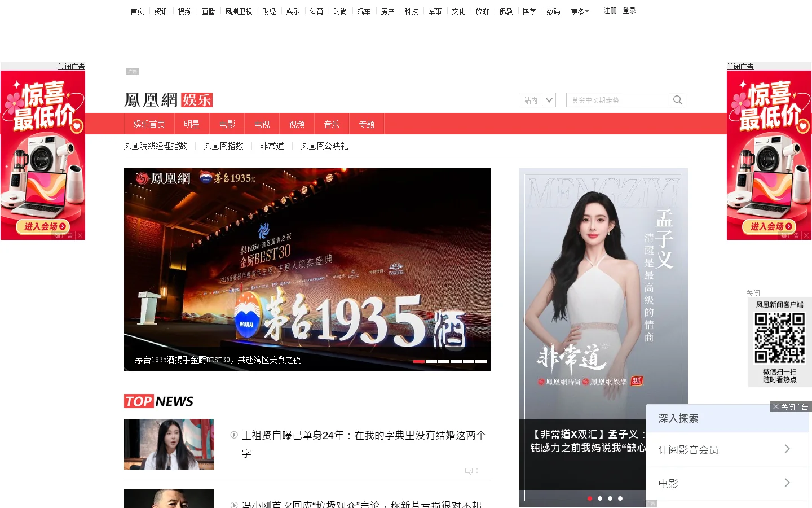Image resolution: width=812 pixels, height=508 pixels.
Task: Close the 深入探索 popup via 关闭广告
Action: point(791,406)
